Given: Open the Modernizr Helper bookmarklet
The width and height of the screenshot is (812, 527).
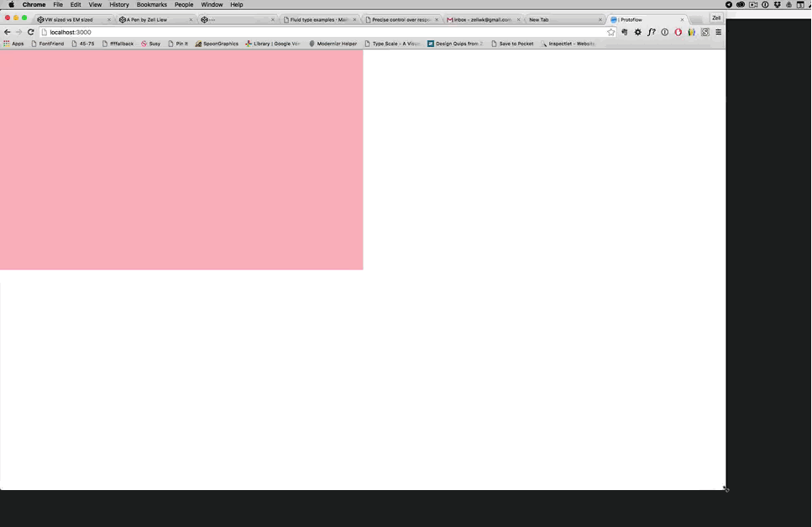Looking at the screenshot, I should (333, 44).
